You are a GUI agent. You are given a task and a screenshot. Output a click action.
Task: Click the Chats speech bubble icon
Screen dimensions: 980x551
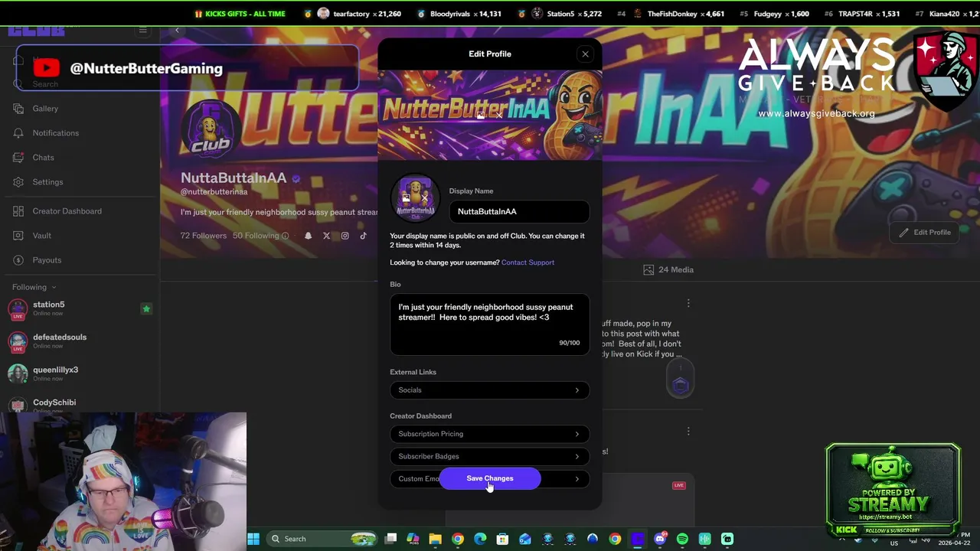(18, 158)
